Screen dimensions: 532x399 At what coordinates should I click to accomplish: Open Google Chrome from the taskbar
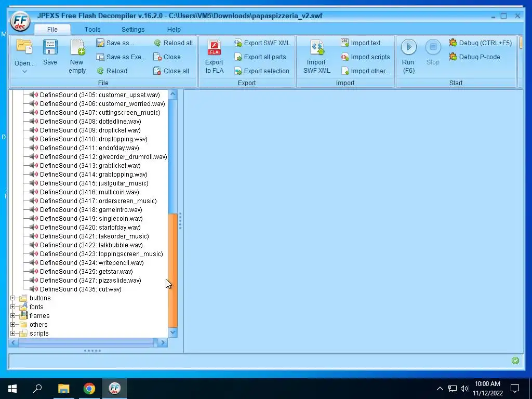pyautogui.click(x=89, y=389)
